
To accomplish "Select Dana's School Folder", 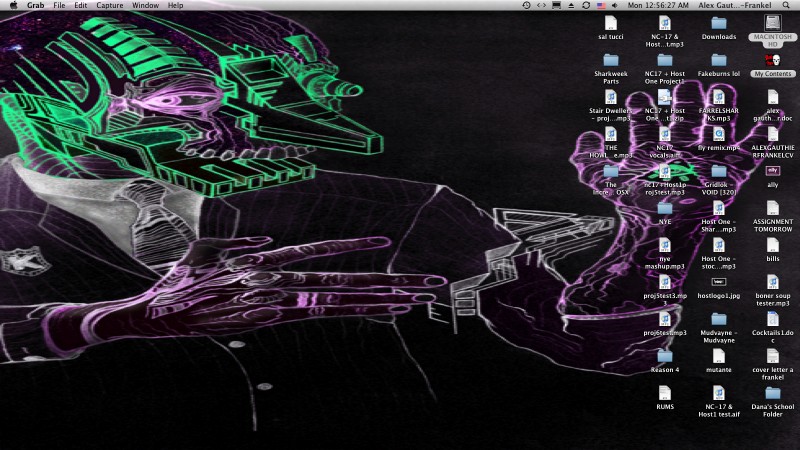I will 773,393.
